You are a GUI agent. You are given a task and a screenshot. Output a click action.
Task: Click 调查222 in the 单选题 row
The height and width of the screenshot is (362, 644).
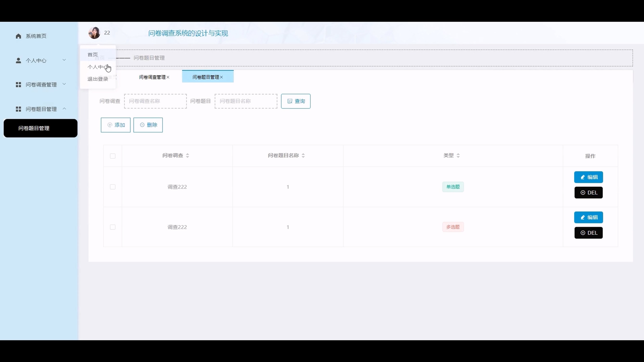[x=177, y=187]
